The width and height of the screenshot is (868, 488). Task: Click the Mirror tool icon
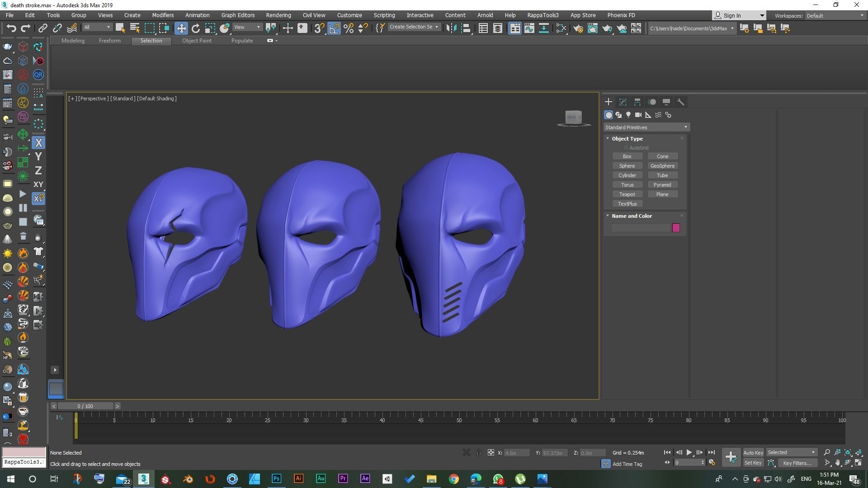pyautogui.click(x=451, y=28)
